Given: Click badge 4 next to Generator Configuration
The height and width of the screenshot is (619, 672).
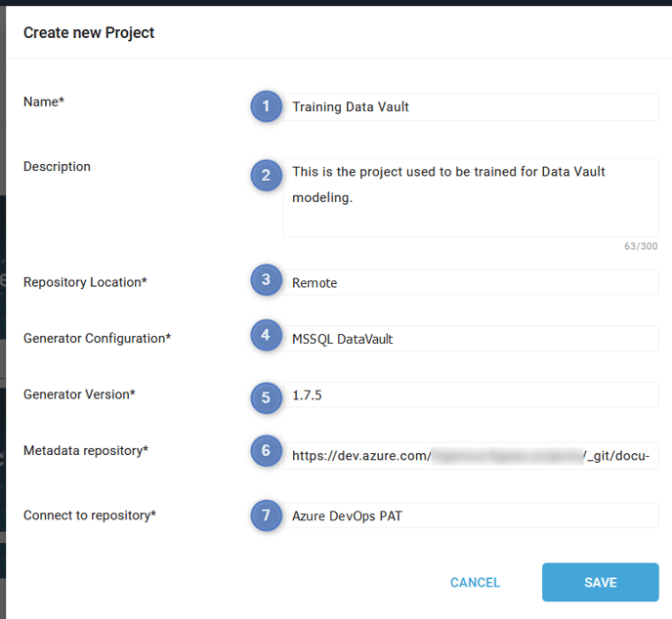Looking at the screenshot, I should 266,335.
